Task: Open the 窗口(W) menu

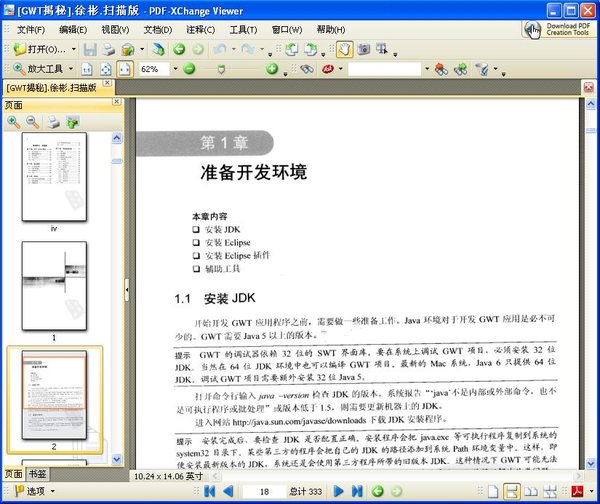Action: (x=287, y=29)
